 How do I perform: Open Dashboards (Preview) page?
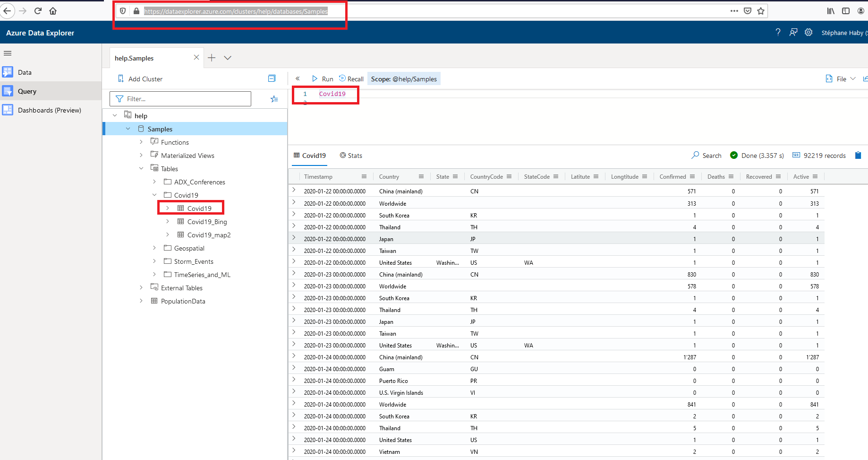[50, 110]
